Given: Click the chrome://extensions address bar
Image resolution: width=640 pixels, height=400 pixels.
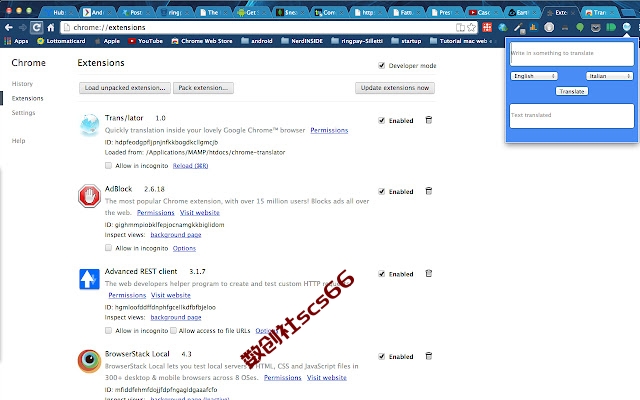Looking at the screenshot, I should (261, 27).
